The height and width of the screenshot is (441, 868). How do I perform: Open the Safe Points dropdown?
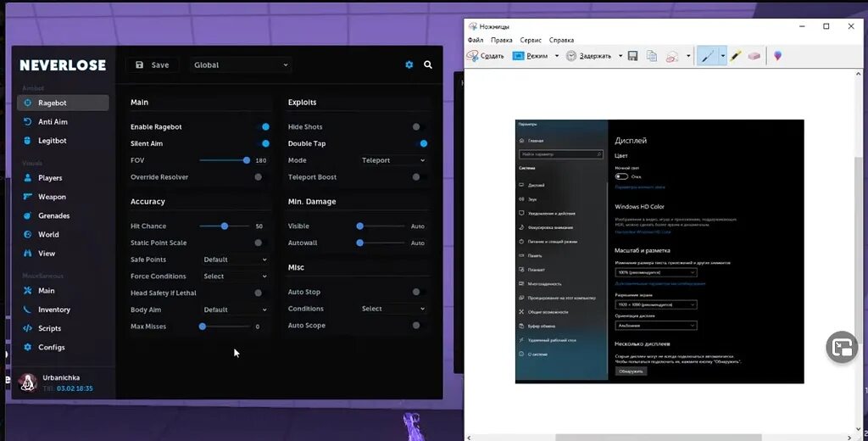(x=236, y=260)
